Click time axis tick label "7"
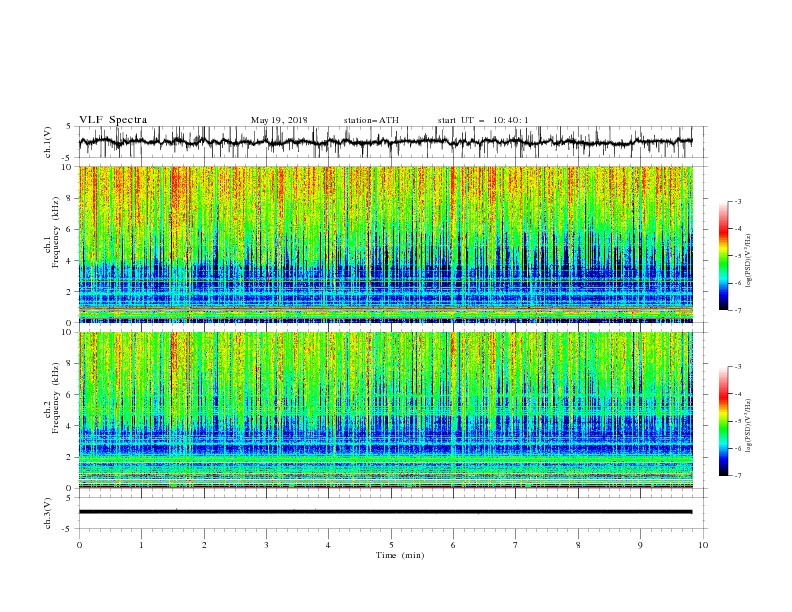792x612 pixels. click(516, 545)
